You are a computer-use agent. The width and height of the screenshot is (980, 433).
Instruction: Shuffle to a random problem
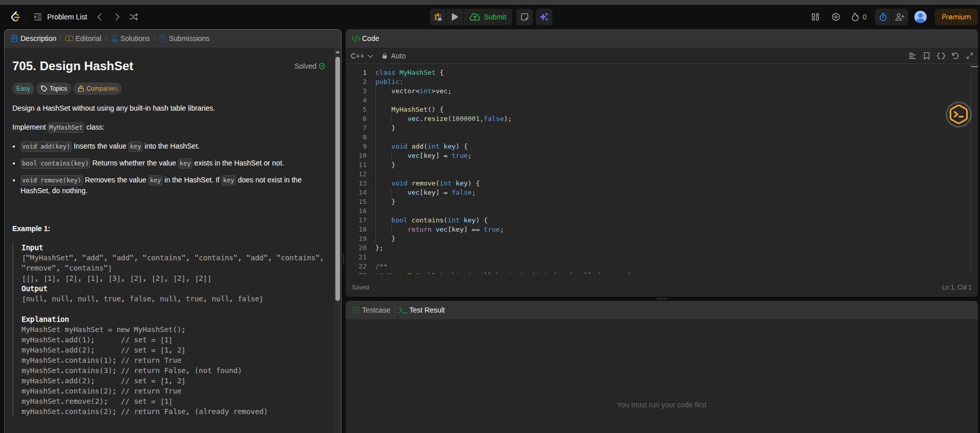click(x=134, y=17)
